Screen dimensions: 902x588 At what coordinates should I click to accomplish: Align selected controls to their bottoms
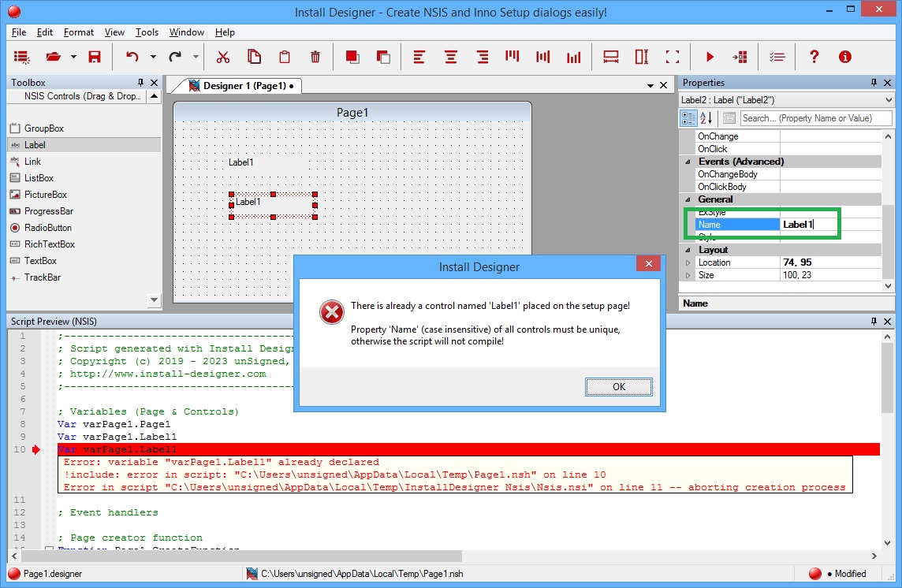point(573,57)
